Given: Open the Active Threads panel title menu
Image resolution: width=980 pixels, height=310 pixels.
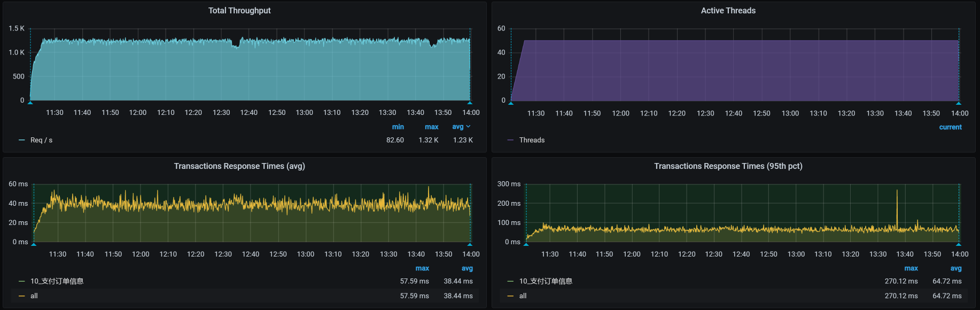Looking at the screenshot, I should coord(728,11).
